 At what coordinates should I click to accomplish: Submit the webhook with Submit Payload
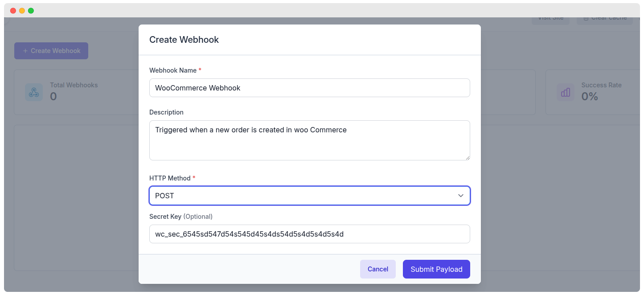tap(436, 269)
